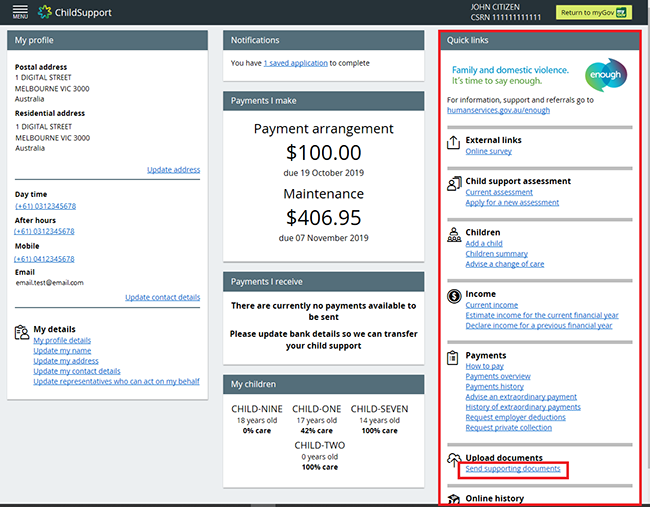Viewport: 650px width, 507px height.
Task: Click the Upload documents cloud icon
Action: click(453, 459)
